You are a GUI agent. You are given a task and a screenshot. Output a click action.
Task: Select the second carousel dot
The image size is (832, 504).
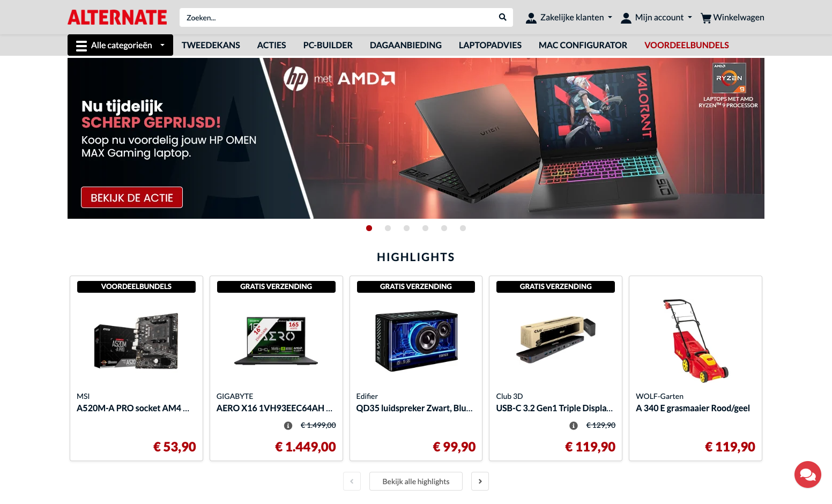coord(388,228)
